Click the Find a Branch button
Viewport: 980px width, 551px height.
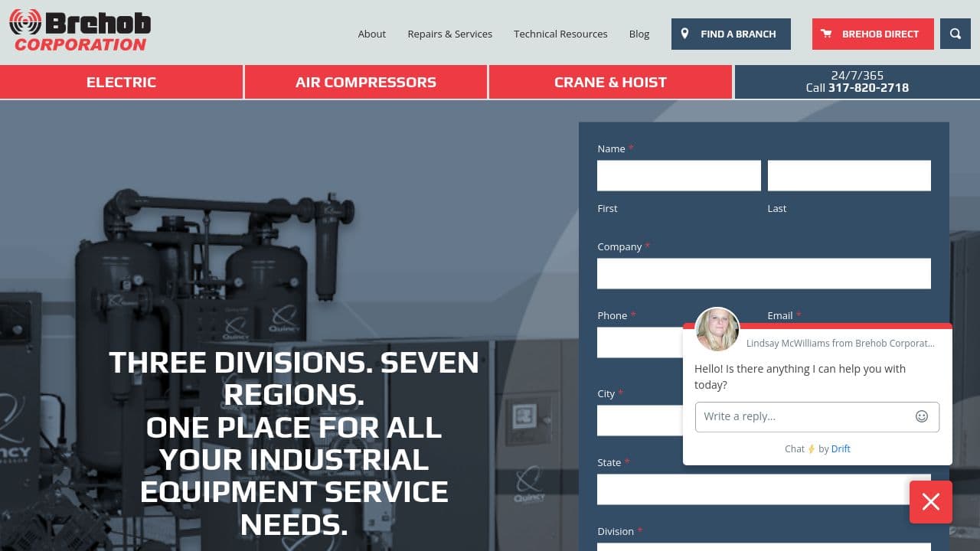[731, 34]
